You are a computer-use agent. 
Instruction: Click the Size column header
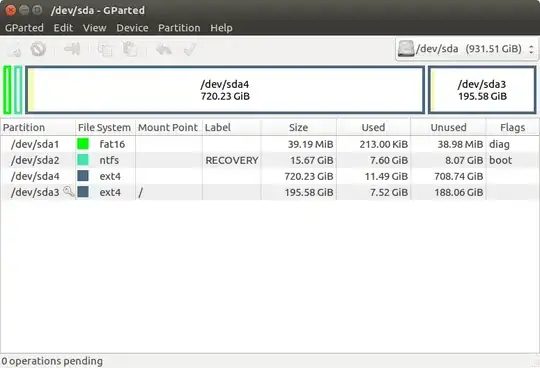pos(299,127)
